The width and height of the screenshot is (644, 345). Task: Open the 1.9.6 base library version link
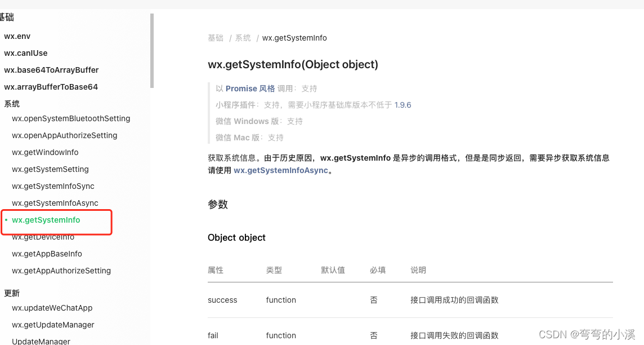[x=402, y=105]
